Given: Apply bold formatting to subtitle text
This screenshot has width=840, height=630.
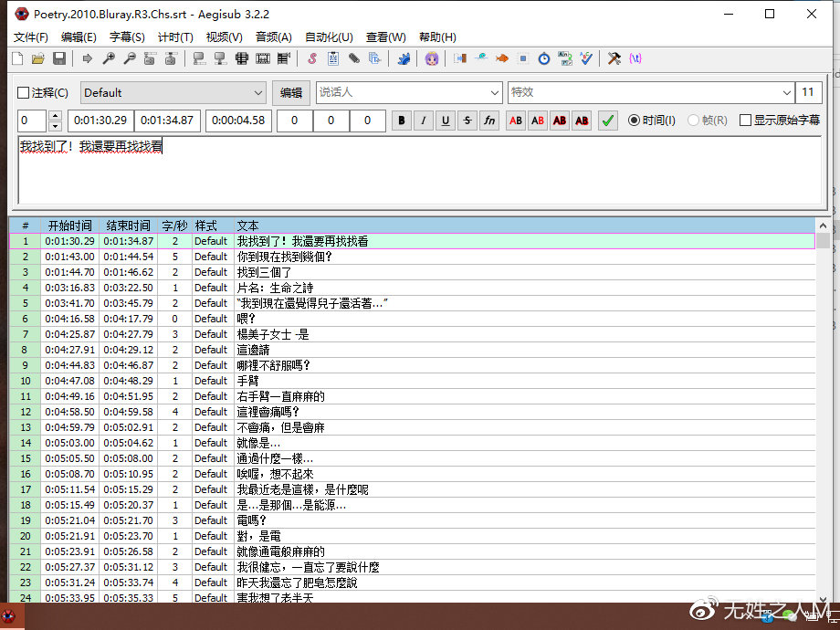Looking at the screenshot, I should click(401, 119).
